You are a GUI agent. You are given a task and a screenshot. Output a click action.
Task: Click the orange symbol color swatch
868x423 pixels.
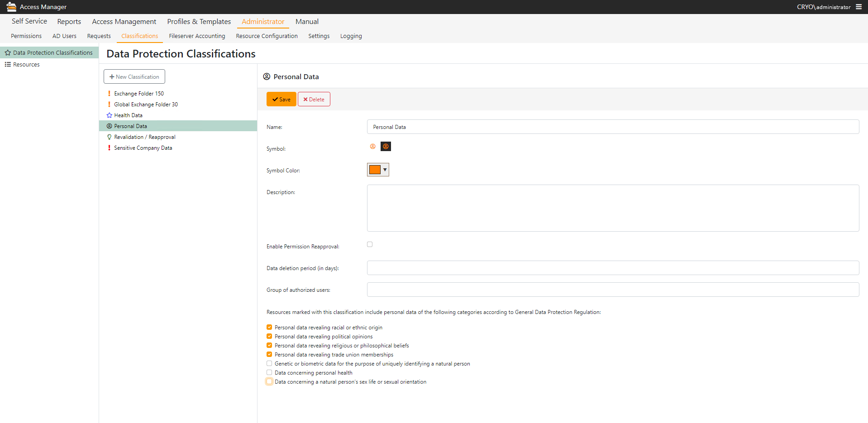pos(375,170)
